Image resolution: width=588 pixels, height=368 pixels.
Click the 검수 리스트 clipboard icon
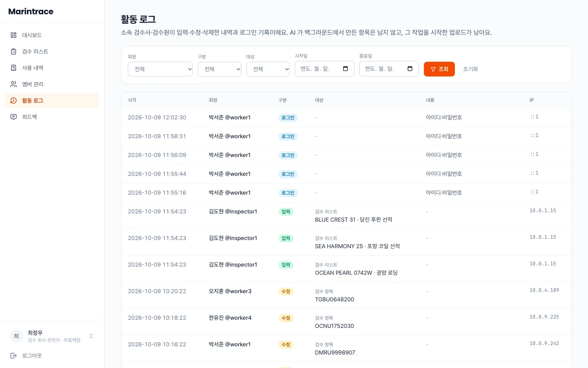point(13,52)
